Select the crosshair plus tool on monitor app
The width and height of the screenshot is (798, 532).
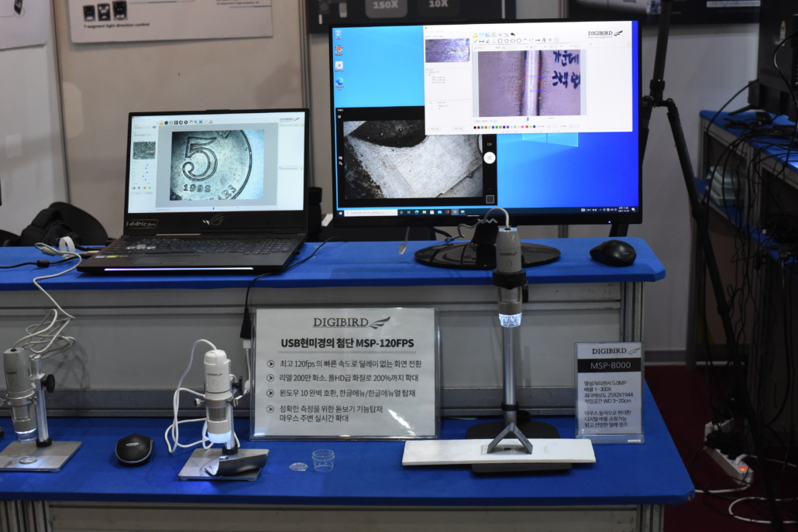click(x=550, y=40)
